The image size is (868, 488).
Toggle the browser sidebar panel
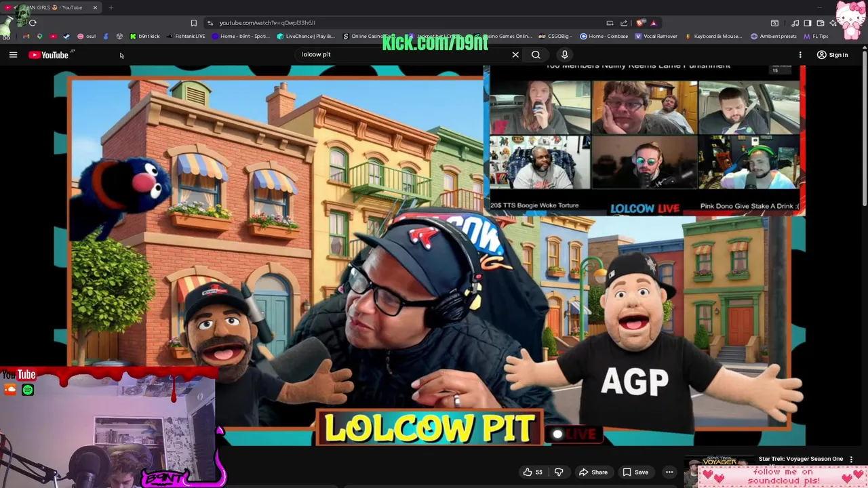pyautogui.click(x=808, y=22)
